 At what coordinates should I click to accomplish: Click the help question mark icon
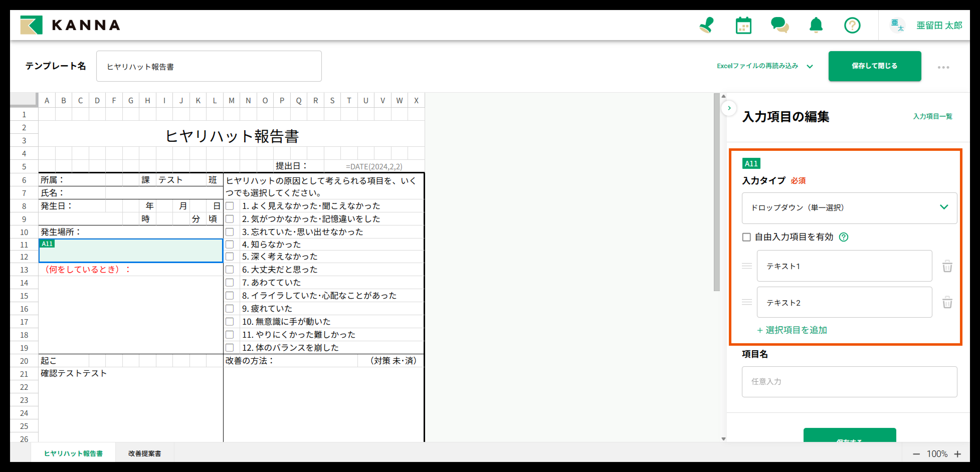(x=852, y=26)
